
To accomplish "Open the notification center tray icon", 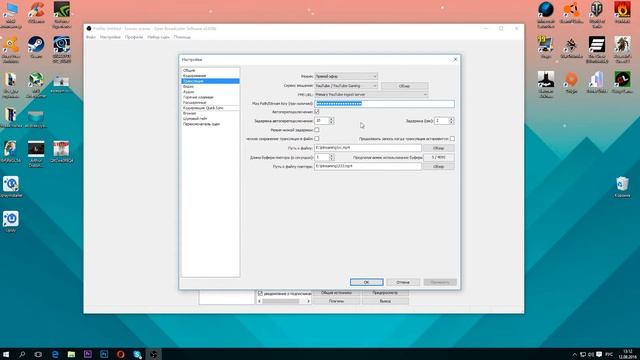I will click(x=599, y=354).
